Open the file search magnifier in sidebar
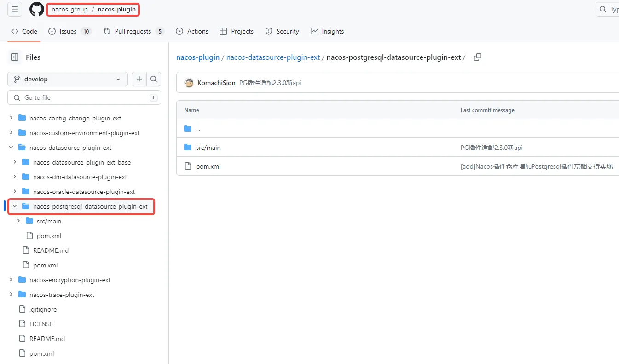 (154, 79)
